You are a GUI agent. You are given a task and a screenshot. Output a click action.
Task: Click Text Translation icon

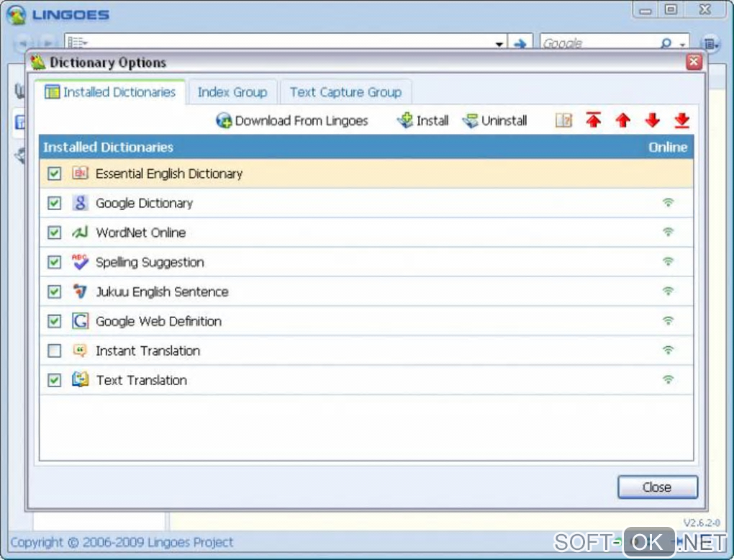point(80,379)
